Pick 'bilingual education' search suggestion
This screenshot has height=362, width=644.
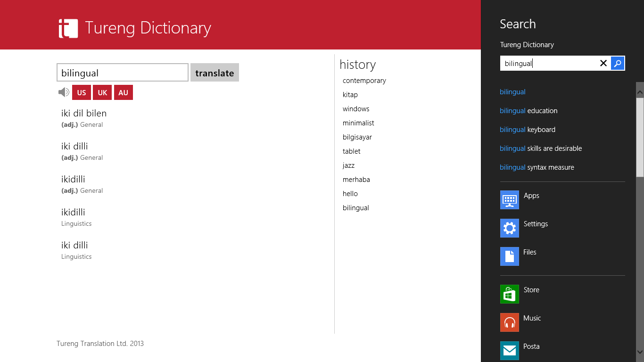(528, 111)
